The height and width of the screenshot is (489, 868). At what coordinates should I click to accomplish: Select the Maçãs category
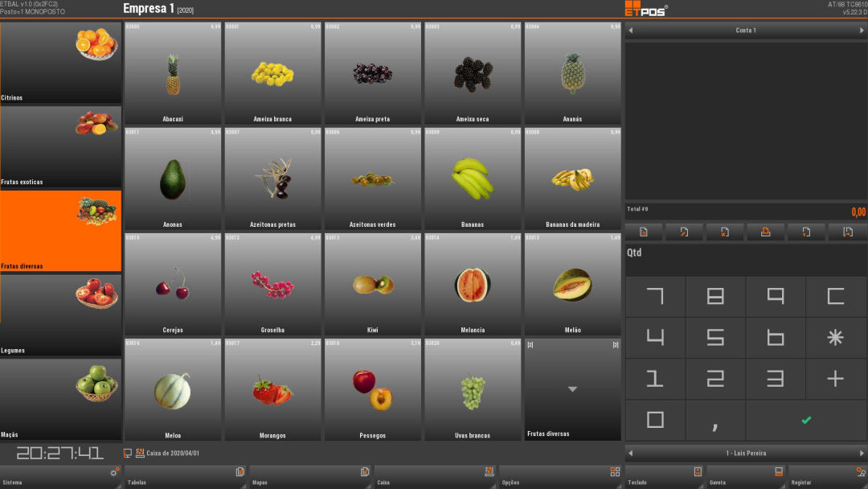pyautogui.click(x=60, y=399)
